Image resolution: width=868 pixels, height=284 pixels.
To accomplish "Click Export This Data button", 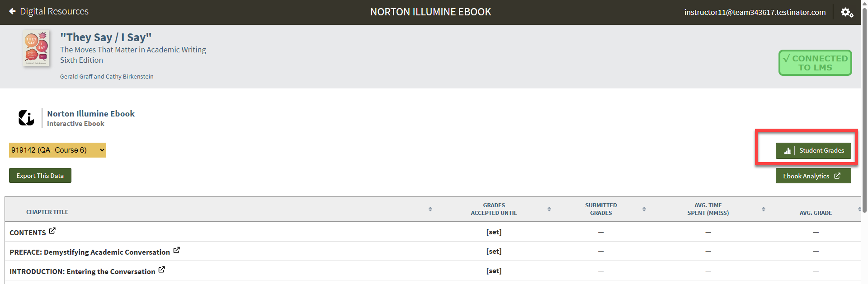I will [40, 176].
